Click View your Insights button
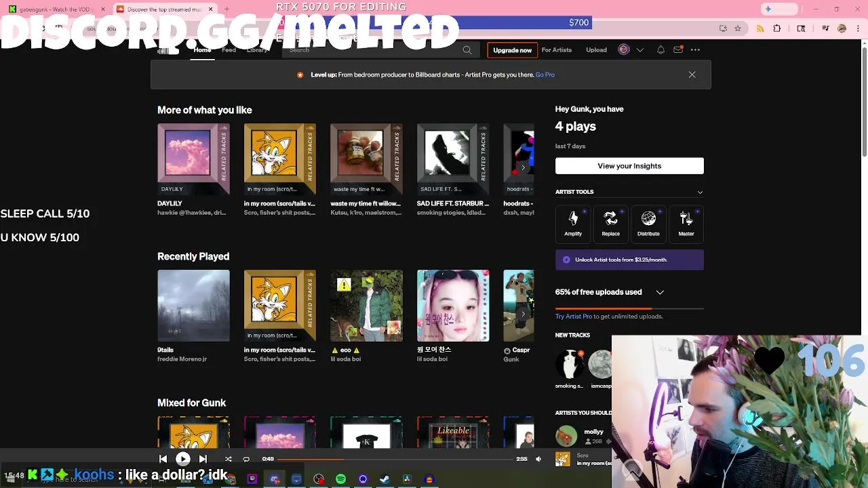 click(x=629, y=166)
